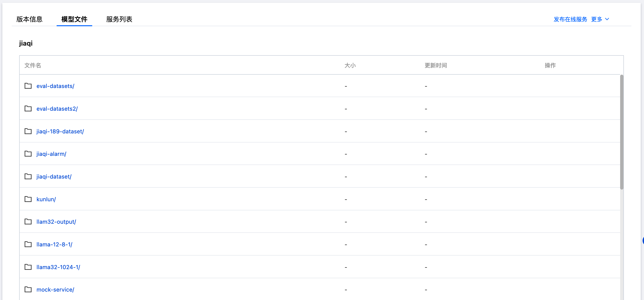Click folder icon beside eval-datasets/
Screen dimensions: 644x300
(28, 86)
